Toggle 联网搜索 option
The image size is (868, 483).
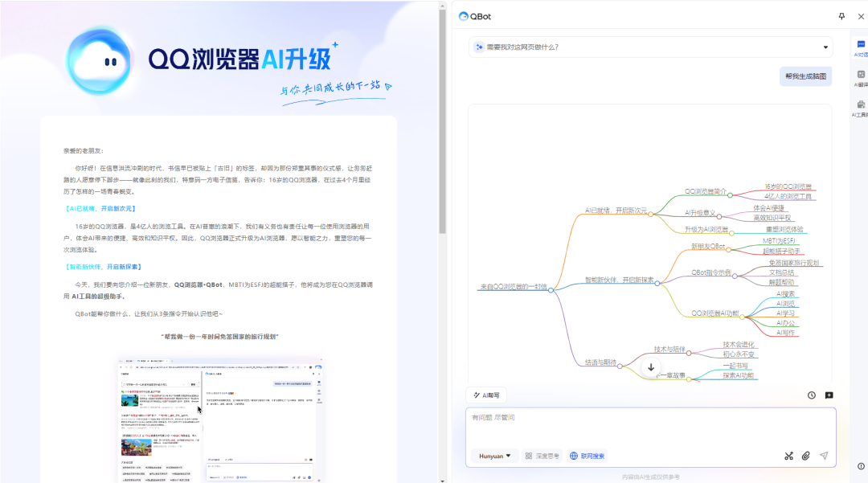pyautogui.click(x=587, y=456)
